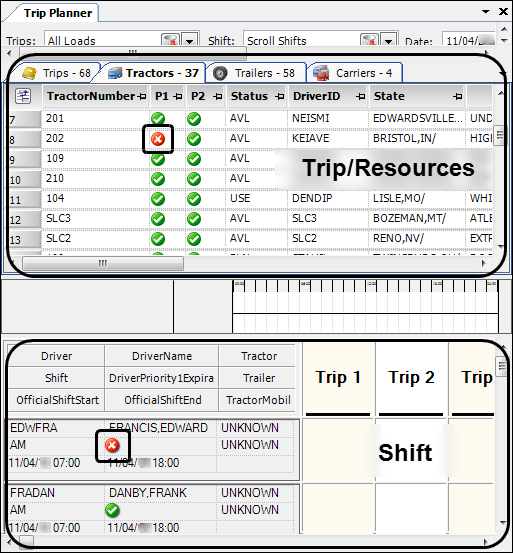
Task: Toggle pin on DriverID column header
Action: click(x=360, y=96)
